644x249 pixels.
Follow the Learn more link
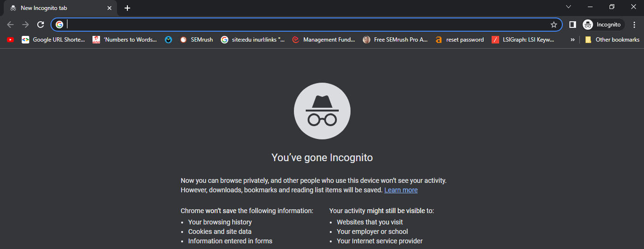click(401, 190)
